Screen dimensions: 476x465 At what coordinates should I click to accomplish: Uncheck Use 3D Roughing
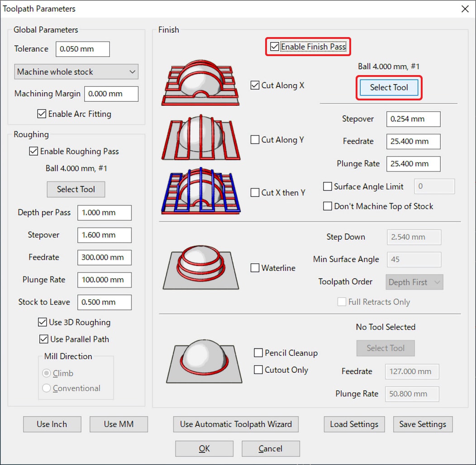pos(43,323)
